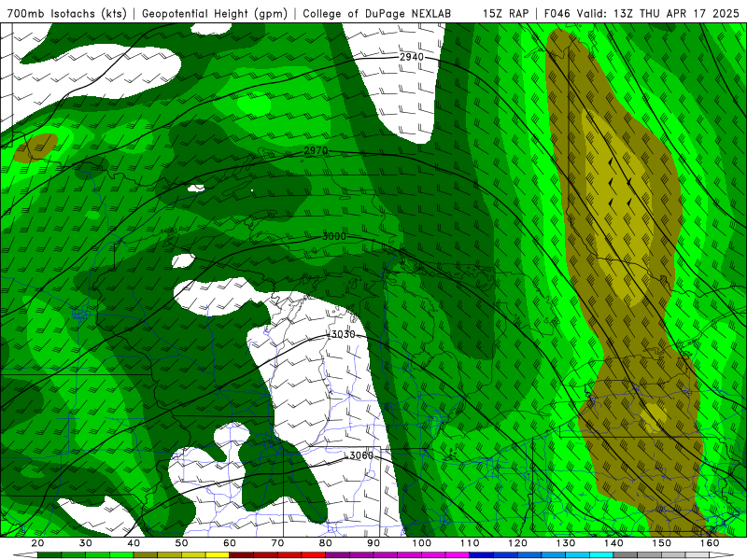747x560 pixels.
Task: Click the 70 value on the color scale
Action: (277, 543)
